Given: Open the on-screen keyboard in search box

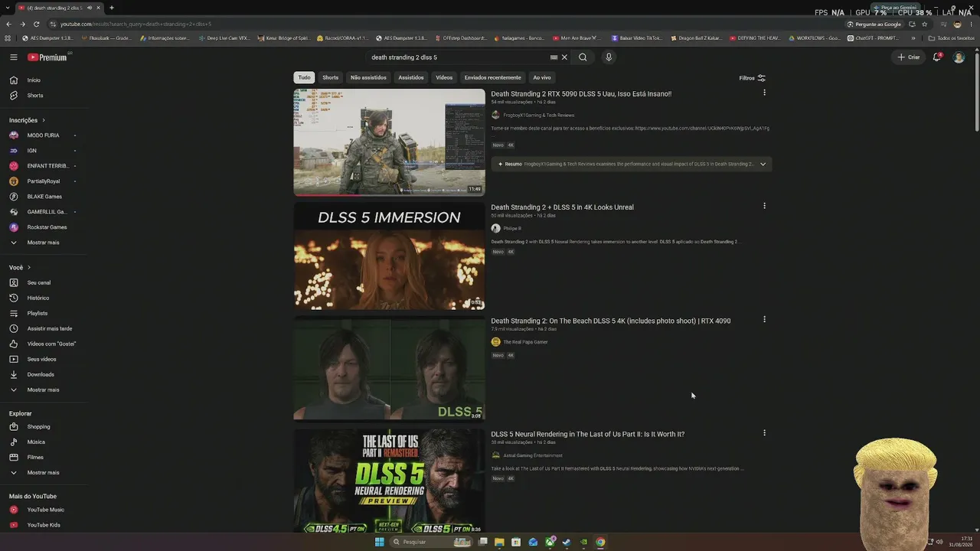Looking at the screenshot, I should point(554,57).
